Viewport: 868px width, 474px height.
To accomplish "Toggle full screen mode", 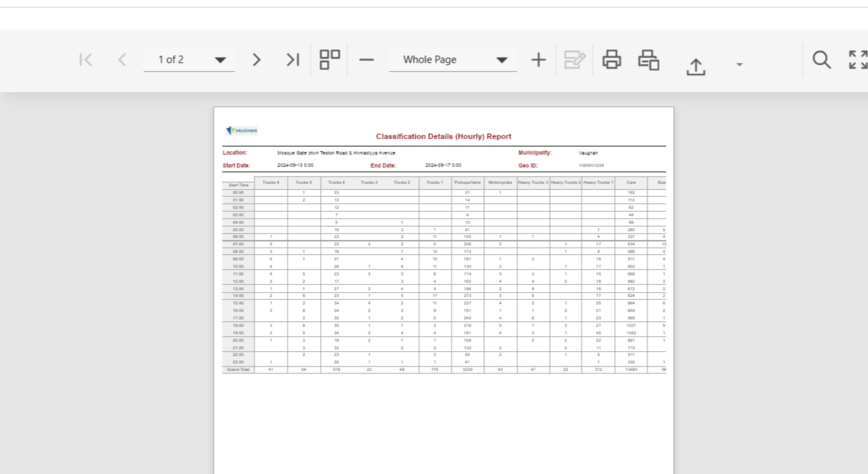I will (858, 60).
